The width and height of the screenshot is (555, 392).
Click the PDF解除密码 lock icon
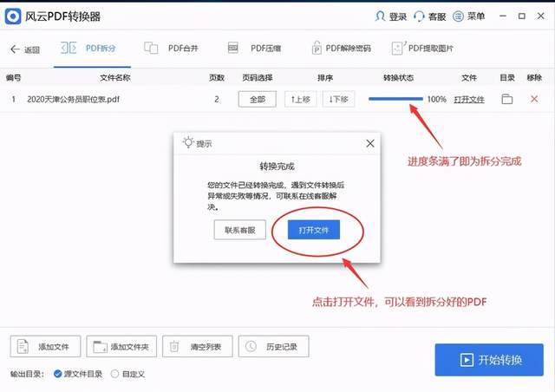[317, 48]
